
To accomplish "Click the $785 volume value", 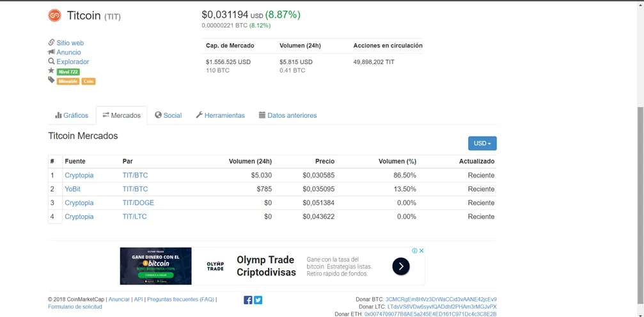I will pos(265,189).
